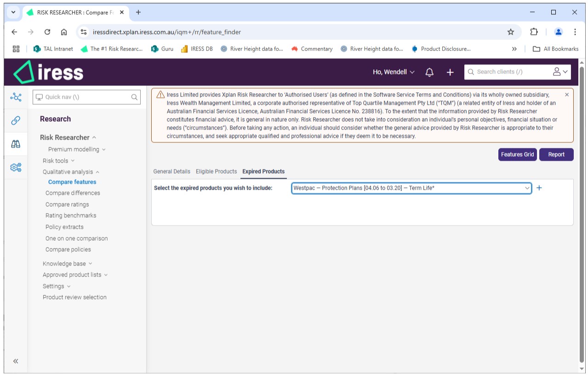Open Chrome profile avatar
Screen dimensions: 588x378
click(559, 32)
